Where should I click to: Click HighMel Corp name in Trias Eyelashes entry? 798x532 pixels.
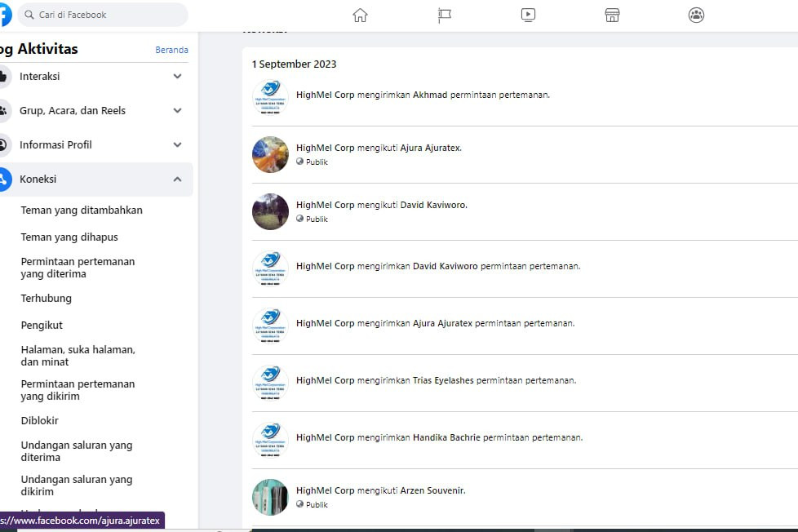click(326, 380)
